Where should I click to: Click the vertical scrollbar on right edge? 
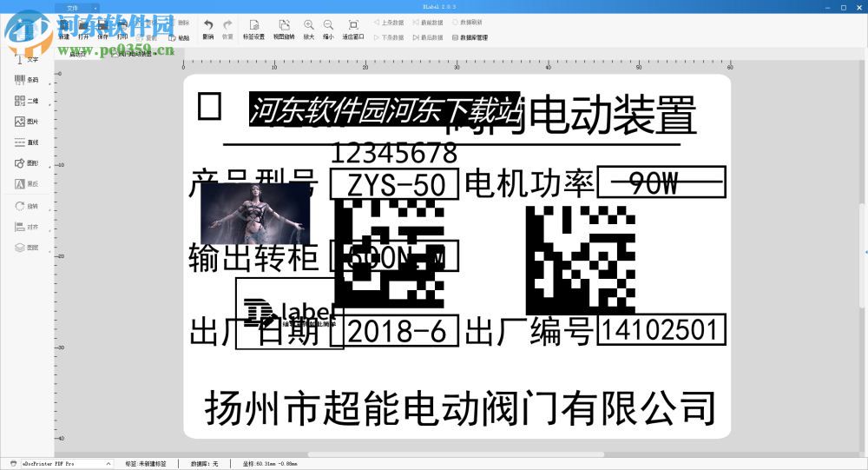[862, 255]
